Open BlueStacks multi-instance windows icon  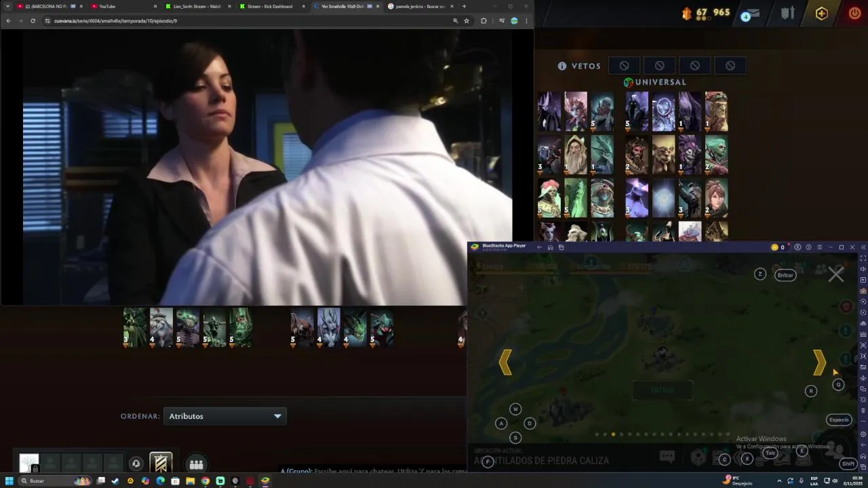click(x=561, y=247)
